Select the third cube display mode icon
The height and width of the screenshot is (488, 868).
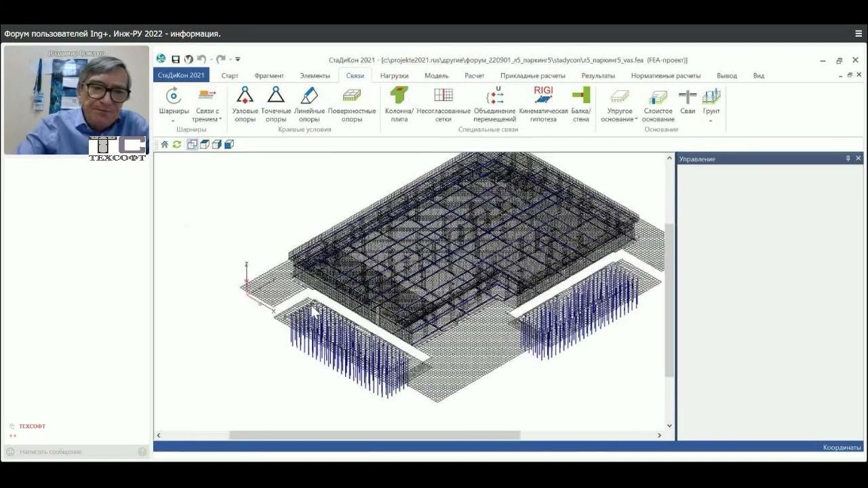tap(217, 144)
